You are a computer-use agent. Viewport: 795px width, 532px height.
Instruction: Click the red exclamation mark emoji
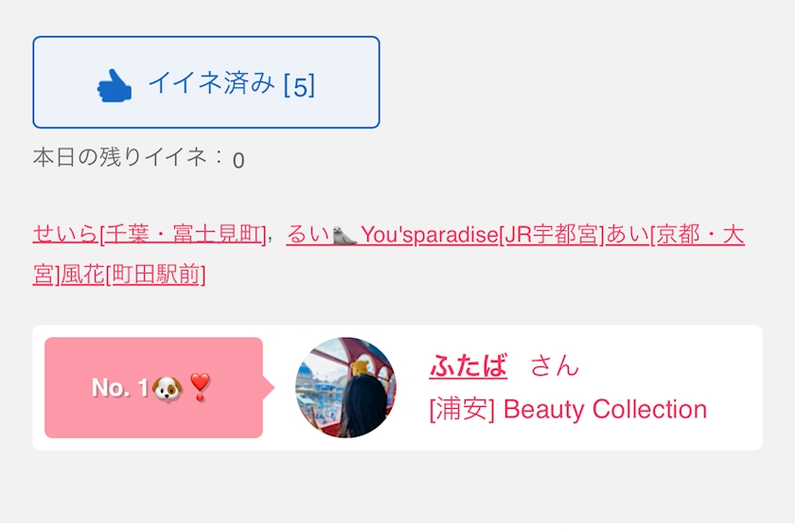click(x=199, y=387)
